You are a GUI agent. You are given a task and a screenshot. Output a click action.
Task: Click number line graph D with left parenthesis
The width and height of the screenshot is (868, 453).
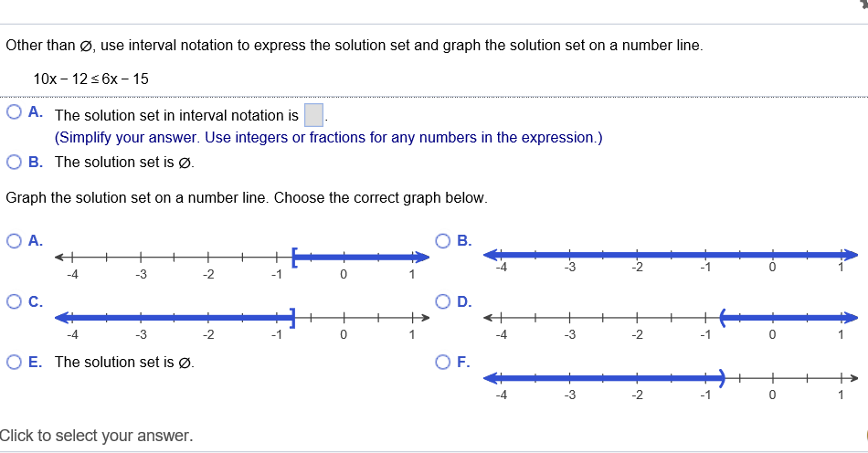(x=671, y=324)
